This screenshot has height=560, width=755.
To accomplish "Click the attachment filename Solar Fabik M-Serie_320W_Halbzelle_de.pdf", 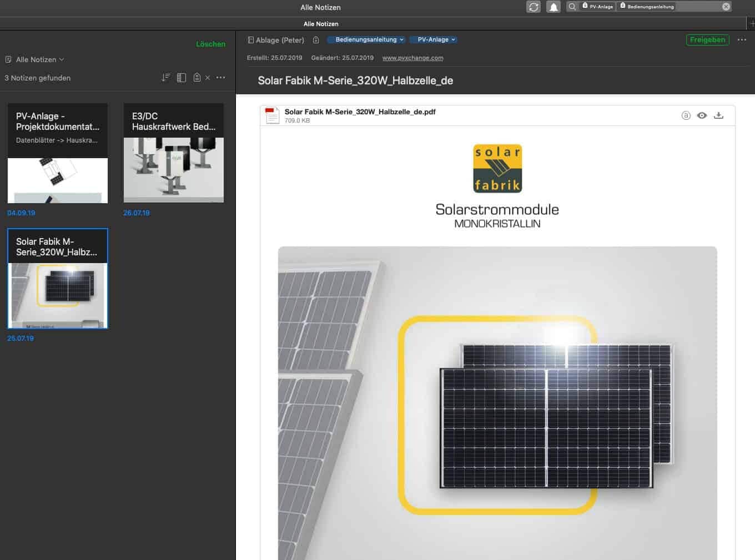I will click(360, 112).
